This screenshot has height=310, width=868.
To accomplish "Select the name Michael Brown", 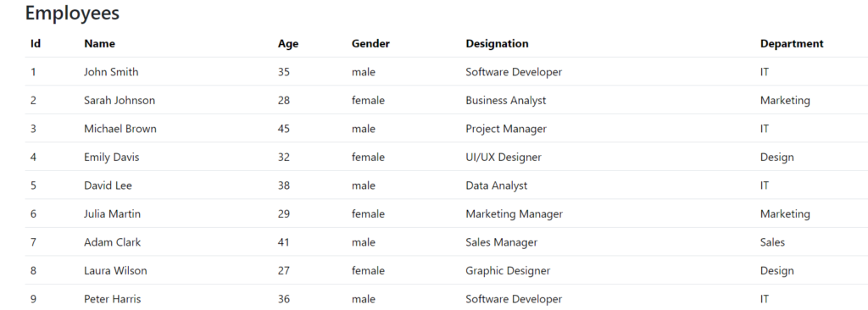I will point(120,129).
